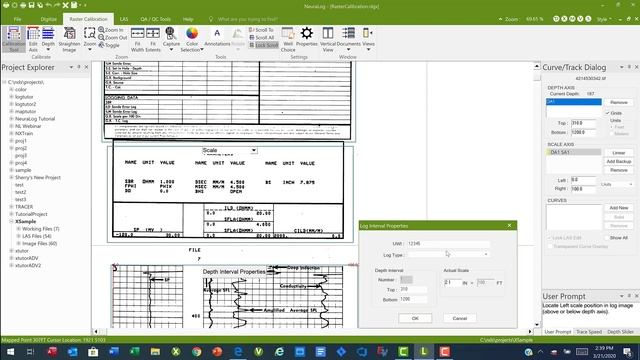
Task: Open Color Selection wheel
Action: pos(192,39)
